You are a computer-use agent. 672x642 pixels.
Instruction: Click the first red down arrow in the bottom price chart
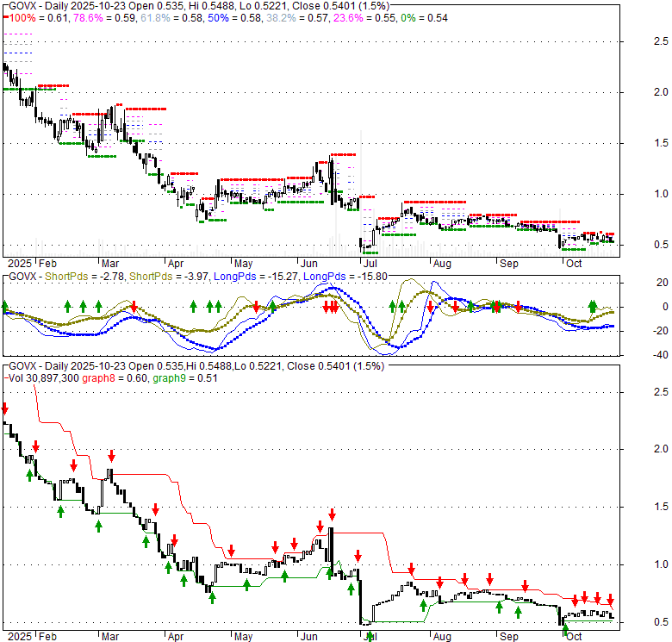(5, 408)
